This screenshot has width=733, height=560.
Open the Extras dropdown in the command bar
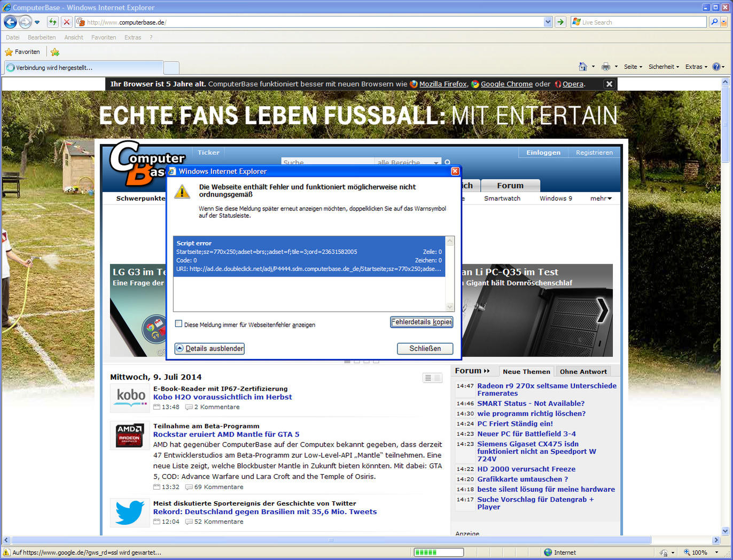696,67
